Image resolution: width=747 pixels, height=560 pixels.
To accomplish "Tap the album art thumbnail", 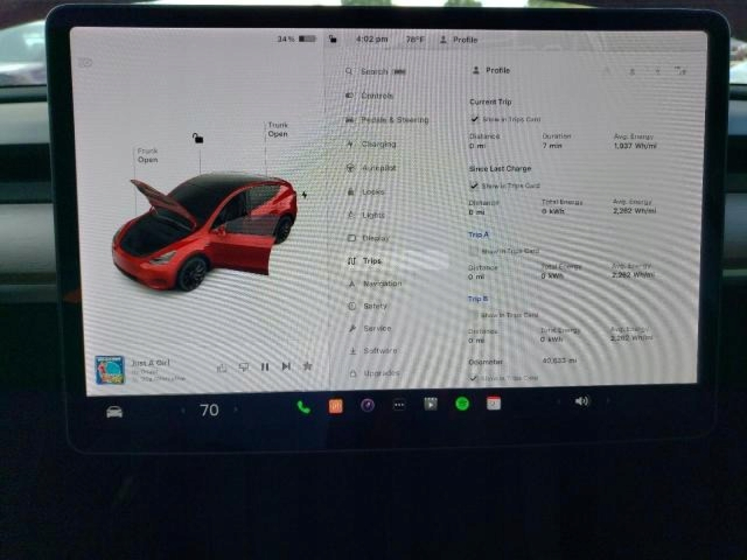I will click(x=110, y=370).
